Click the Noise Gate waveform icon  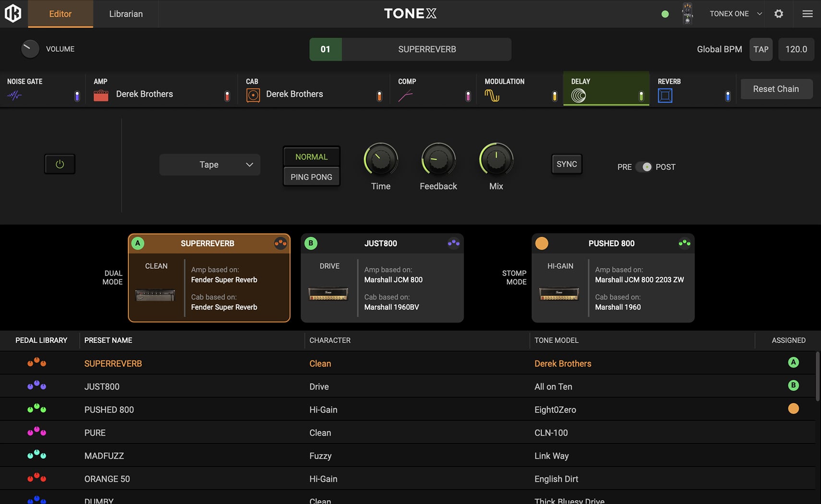click(14, 95)
